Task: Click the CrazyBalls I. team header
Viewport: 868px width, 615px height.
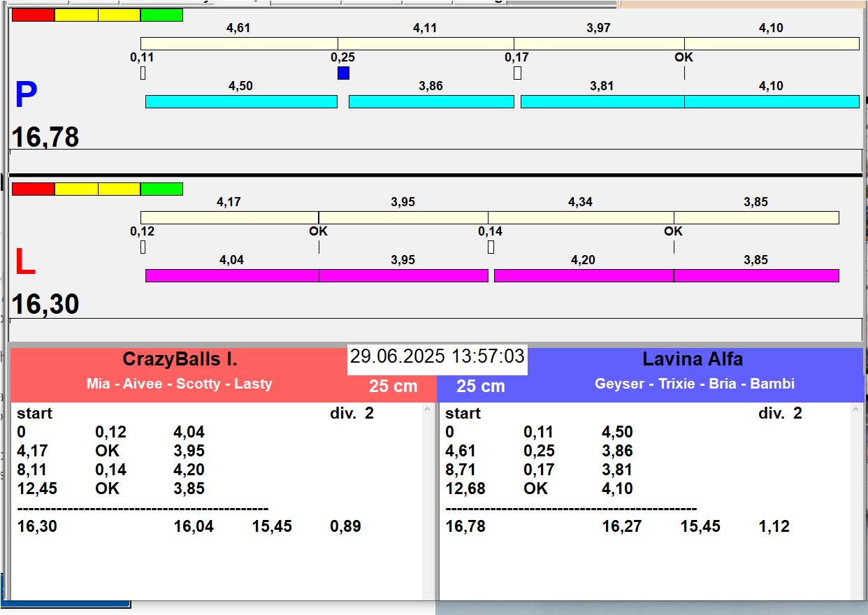Action: [x=180, y=360]
